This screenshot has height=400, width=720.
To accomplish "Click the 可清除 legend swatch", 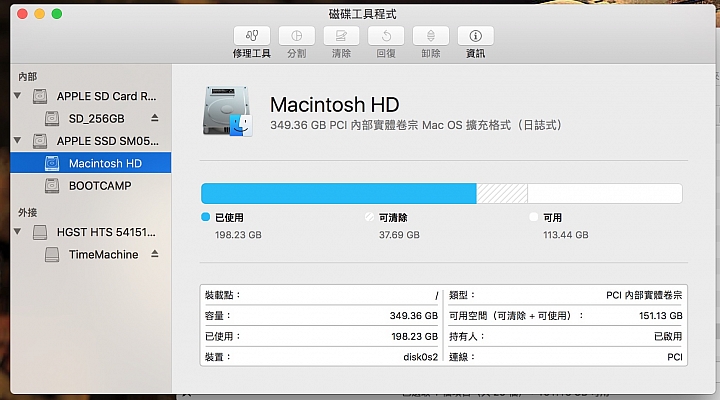I will click(x=369, y=217).
